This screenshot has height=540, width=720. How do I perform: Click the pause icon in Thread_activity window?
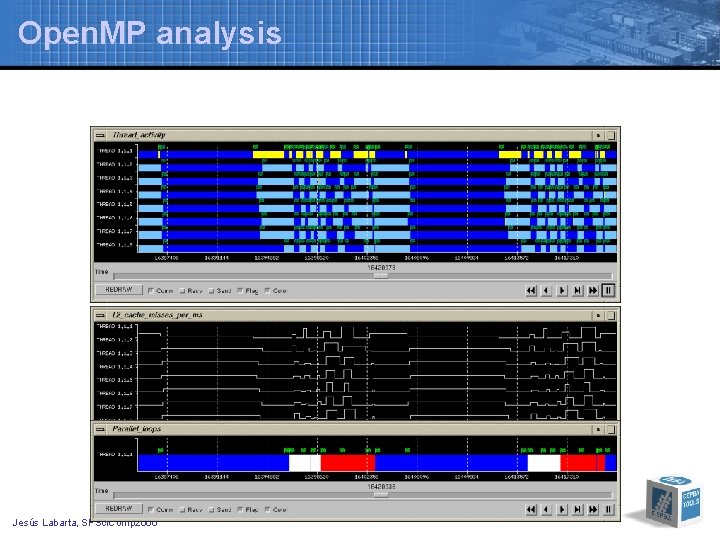pos(608,290)
